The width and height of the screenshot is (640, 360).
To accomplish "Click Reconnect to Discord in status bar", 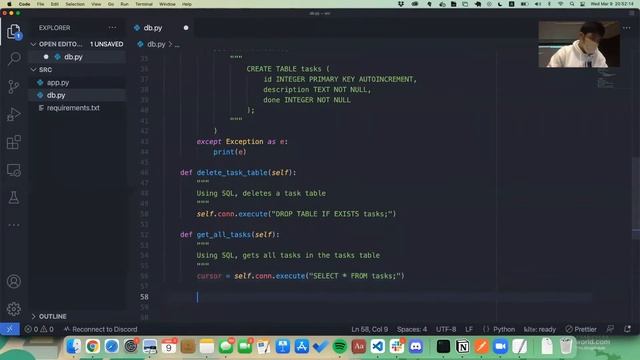I will click(100, 329).
